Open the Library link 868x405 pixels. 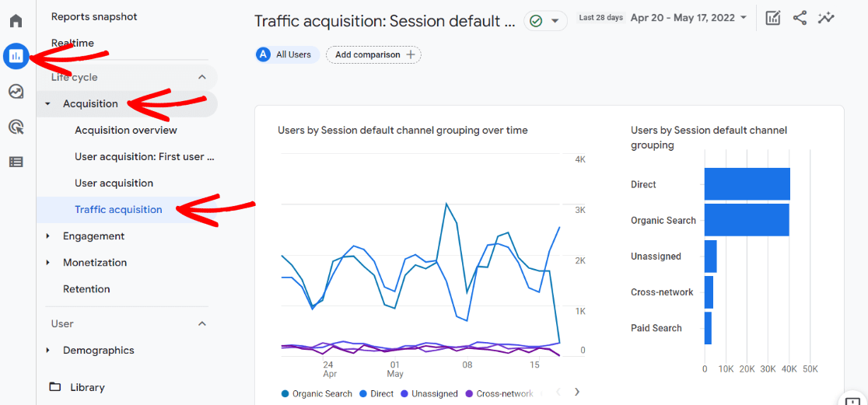click(x=87, y=387)
